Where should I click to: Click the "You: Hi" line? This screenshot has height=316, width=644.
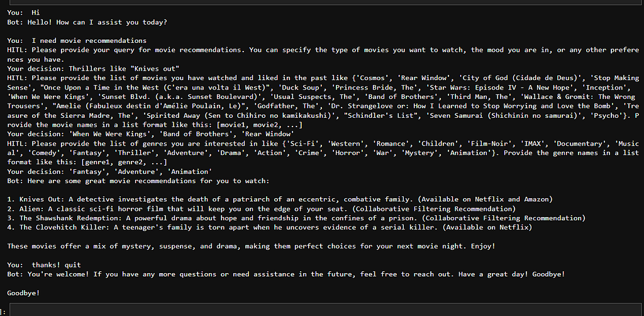[23, 13]
